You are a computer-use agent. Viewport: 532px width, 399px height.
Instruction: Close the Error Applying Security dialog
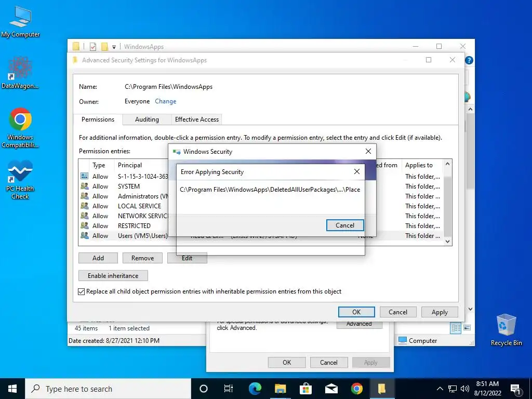(x=357, y=171)
